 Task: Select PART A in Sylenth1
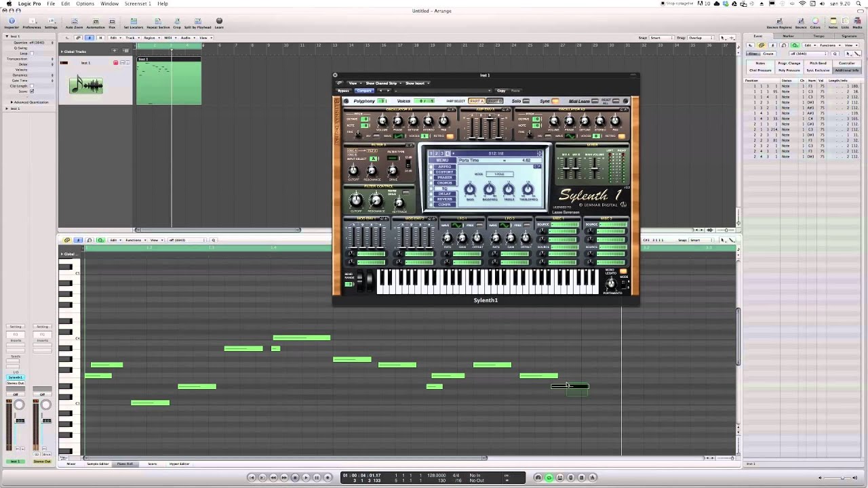477,101
